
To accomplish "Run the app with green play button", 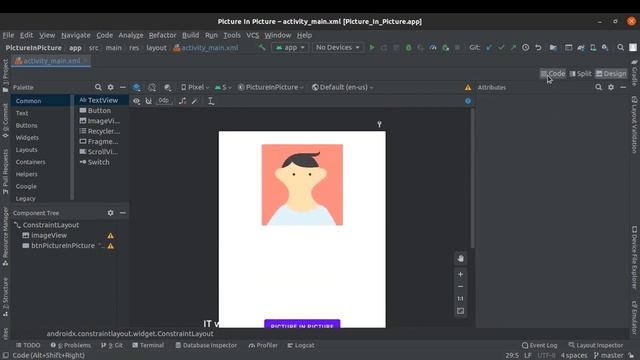I will pos(372,48).
